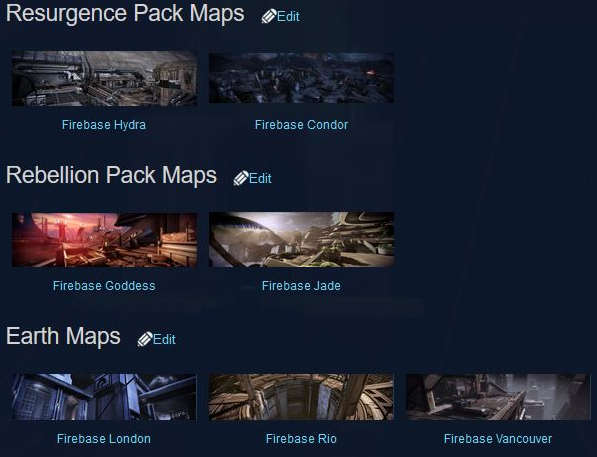This screenshot has height=457, width=597.
Task: Open the Firebase Goddess thumbnail image
Action: click(x=104, y=240)
